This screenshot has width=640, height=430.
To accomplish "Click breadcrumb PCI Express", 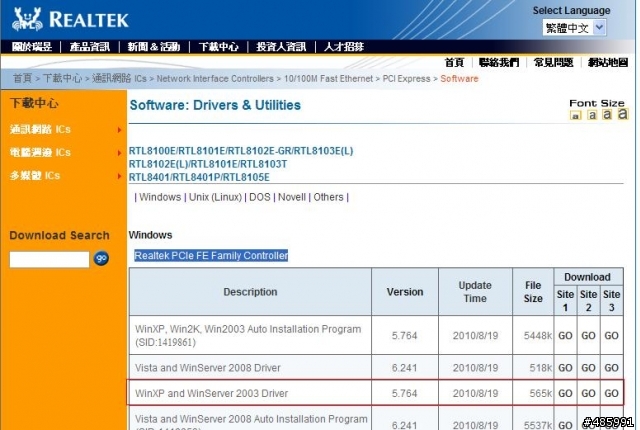I will pyautogui.click(x=407, y=79).
